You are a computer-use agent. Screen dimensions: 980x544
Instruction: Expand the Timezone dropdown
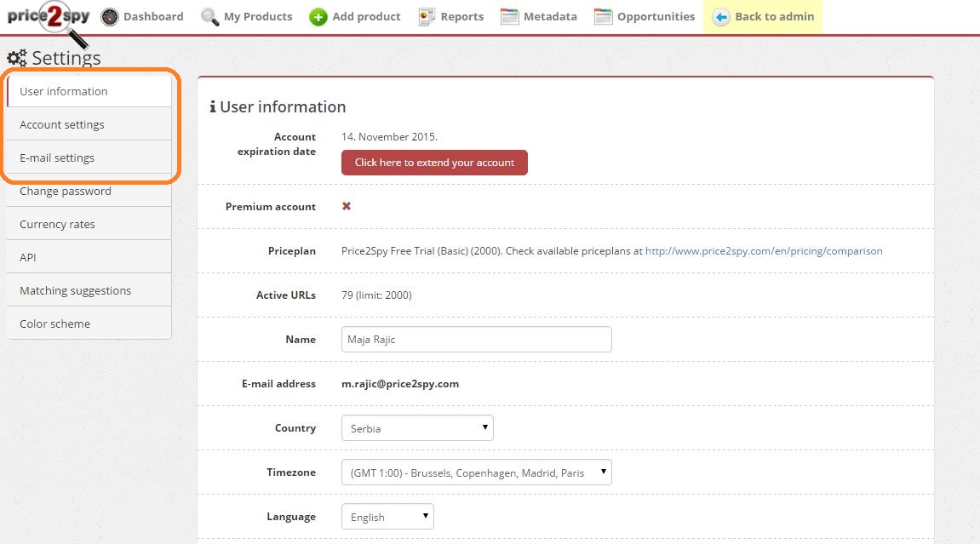coord(476,472)
